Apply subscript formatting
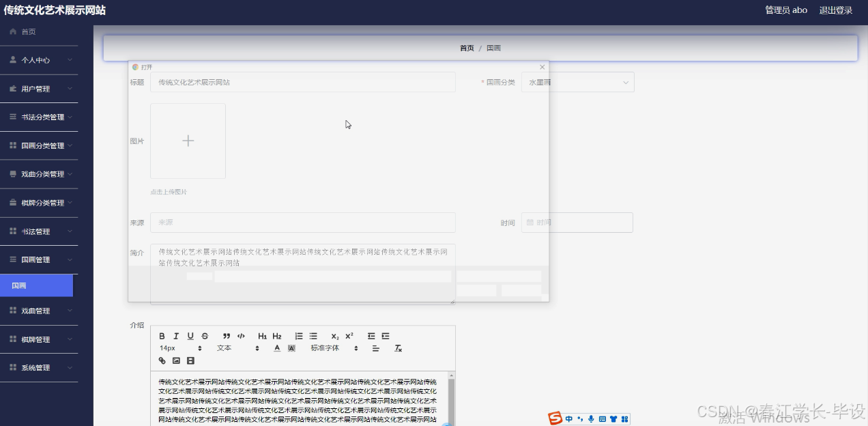Image resolution: width=868 pixels, height=426 pixels. pos(335,336)
